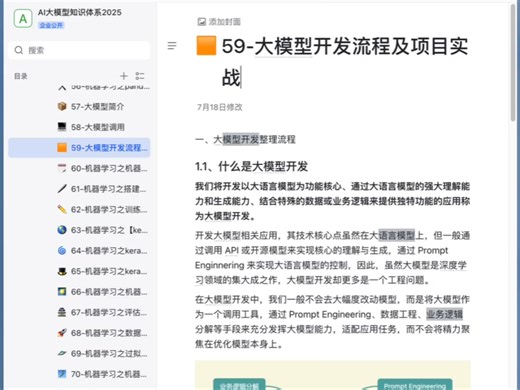
Task: Open the directory list settings icon
Action: pos(140,76)
